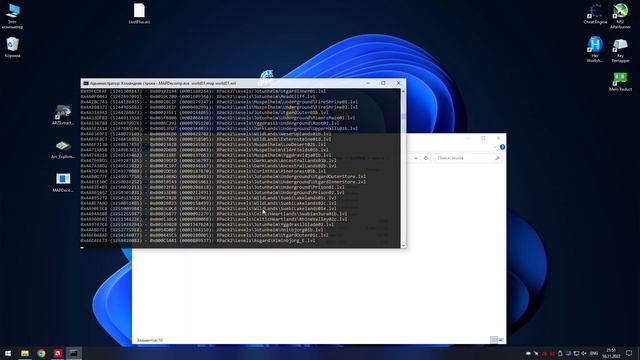This screenshot has height=360, width=640.
Task: Switch Explorer to large icons view
Action: point(501,340)
